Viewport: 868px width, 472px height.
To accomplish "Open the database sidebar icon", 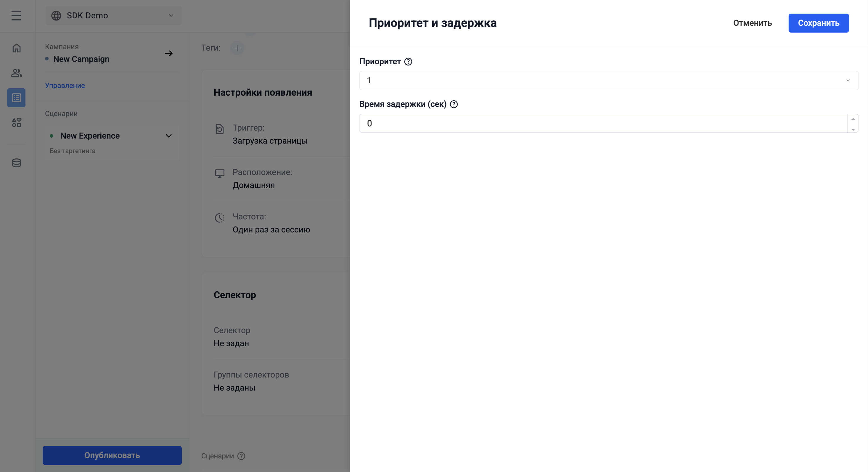I will pos(16,163).
